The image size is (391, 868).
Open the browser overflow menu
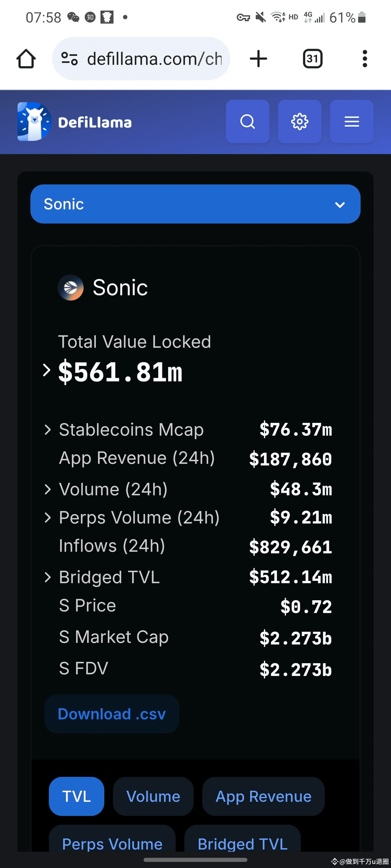365,58
